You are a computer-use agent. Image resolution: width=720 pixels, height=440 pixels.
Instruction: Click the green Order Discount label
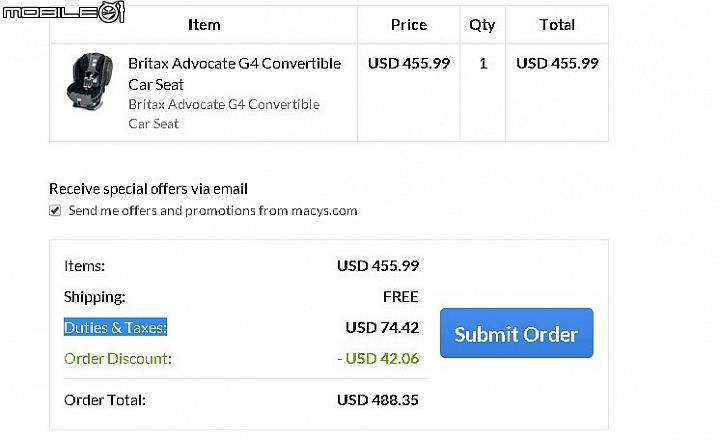click(x=118, y=358)
